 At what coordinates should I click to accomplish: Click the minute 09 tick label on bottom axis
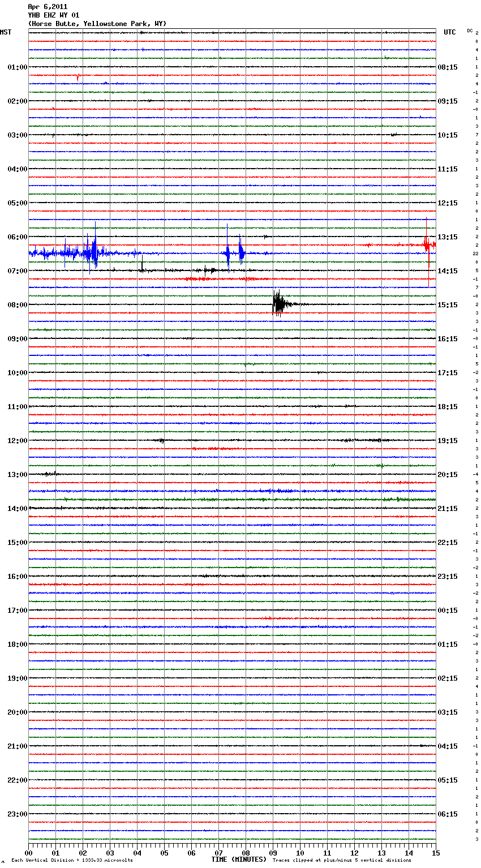[x=273, y=853]
